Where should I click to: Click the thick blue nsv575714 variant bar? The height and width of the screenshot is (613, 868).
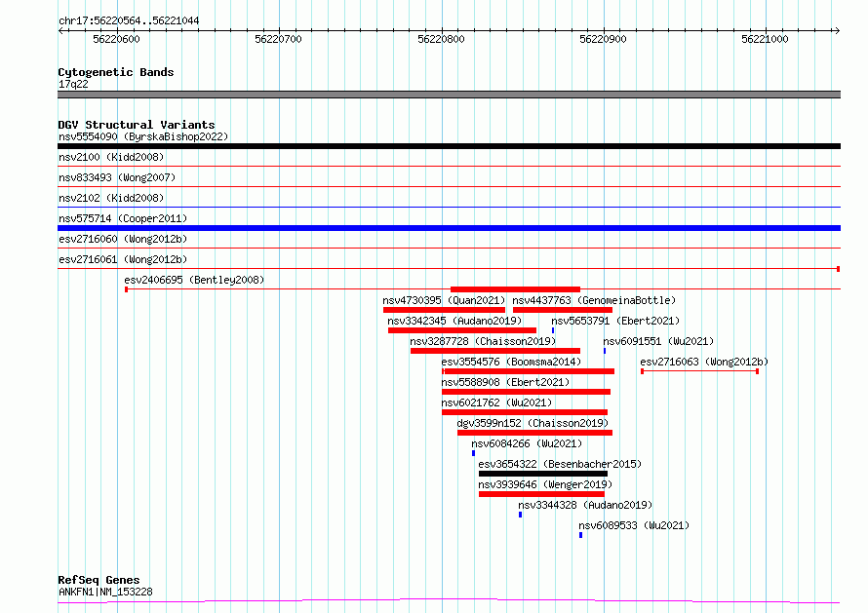coord(449,228)
